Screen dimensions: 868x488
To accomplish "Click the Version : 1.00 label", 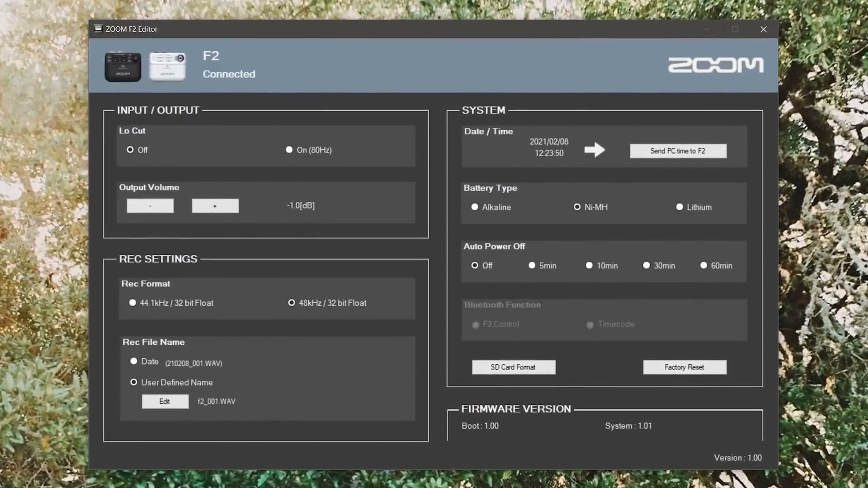I will pyautogui.click(x=738, y=458).
